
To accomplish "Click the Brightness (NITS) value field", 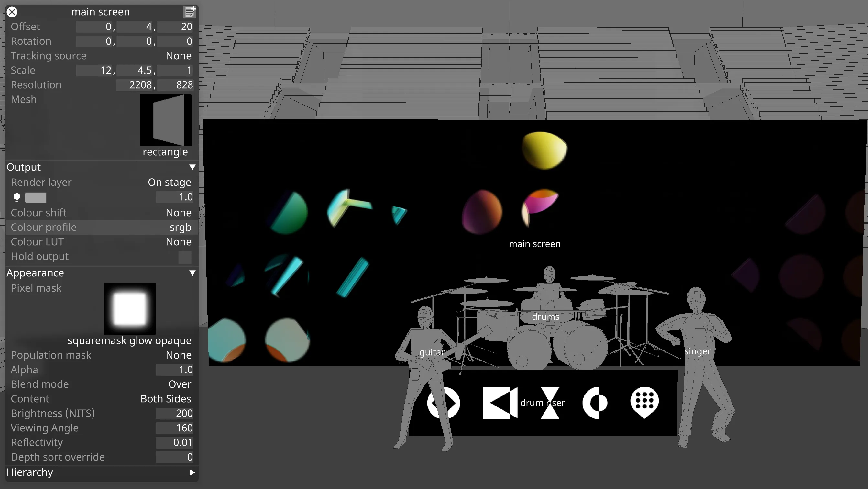I will point(174,414).
